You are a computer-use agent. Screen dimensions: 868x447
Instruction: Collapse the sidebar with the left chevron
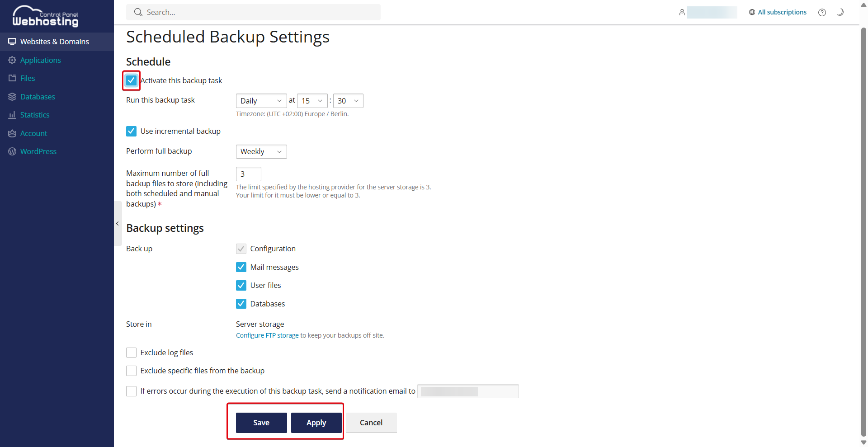click(118, 223)
